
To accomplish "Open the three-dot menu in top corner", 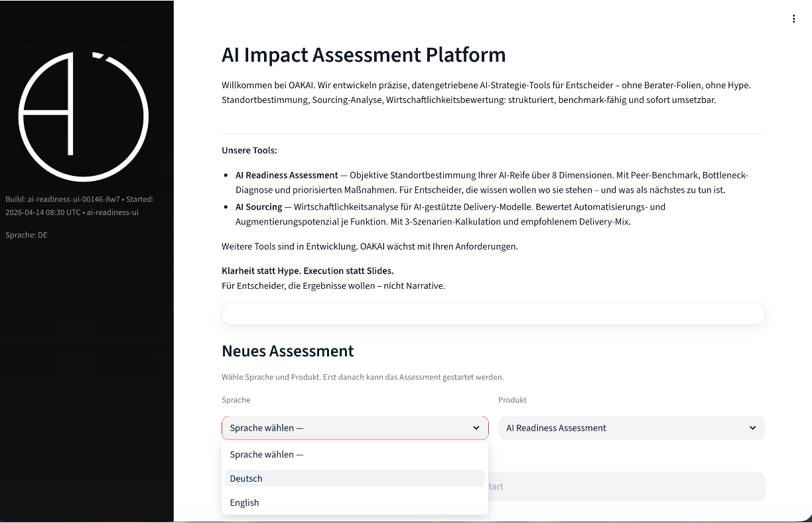I will [x=793, y=19].
